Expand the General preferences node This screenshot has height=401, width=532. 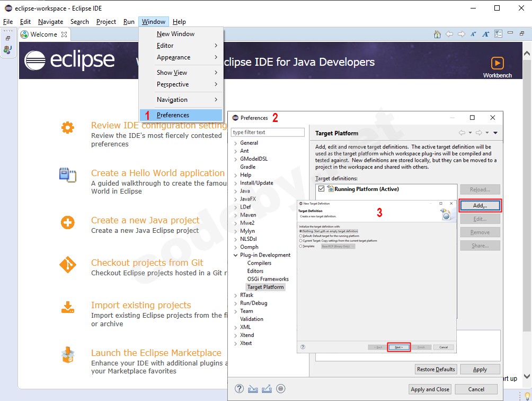235,143
